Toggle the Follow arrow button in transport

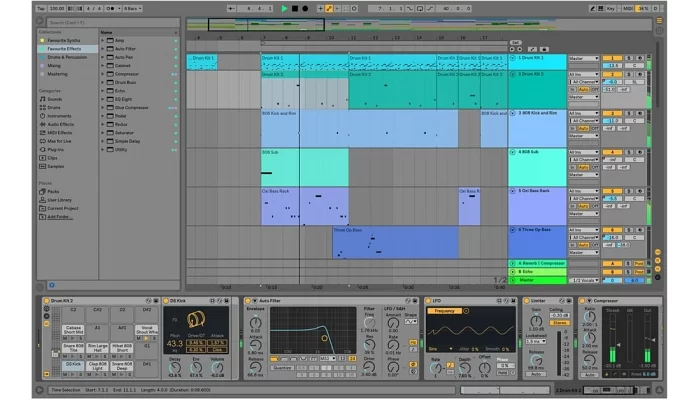click(231, 8)
